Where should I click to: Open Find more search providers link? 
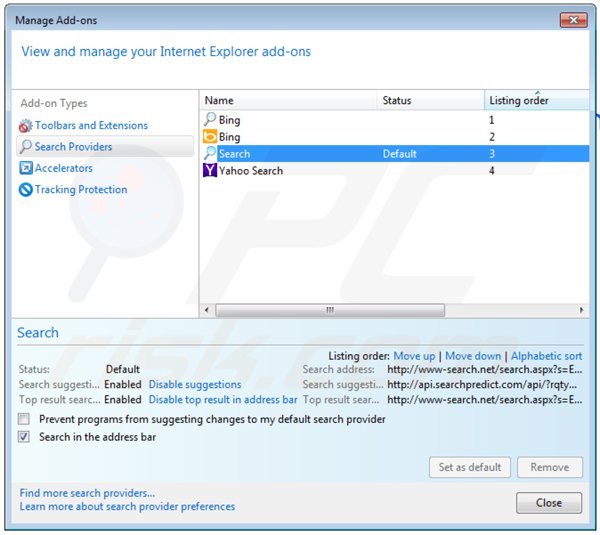point(87,493)
